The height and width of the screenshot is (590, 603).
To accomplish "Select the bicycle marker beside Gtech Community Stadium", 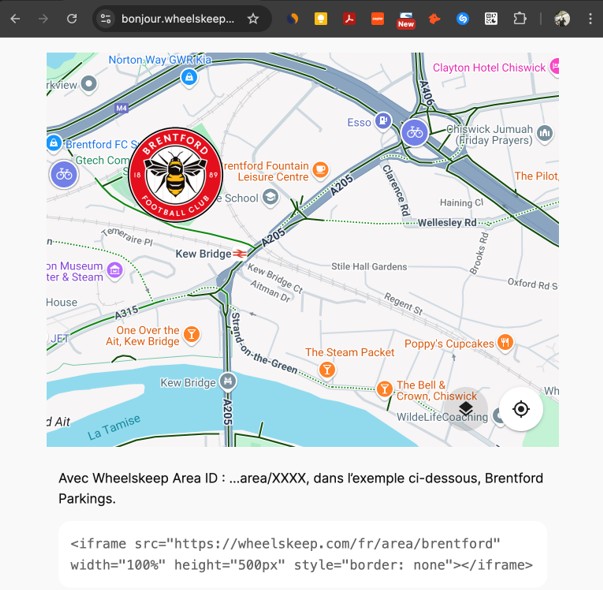I will tap(64, 175).
